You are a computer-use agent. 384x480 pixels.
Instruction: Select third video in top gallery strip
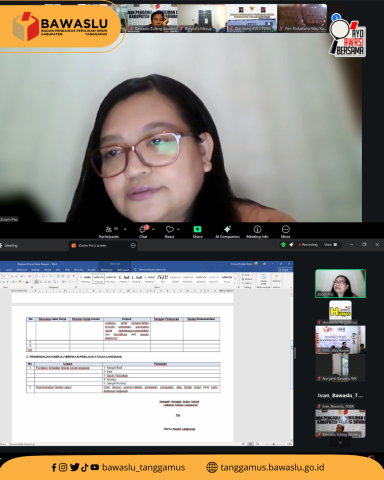252,18
